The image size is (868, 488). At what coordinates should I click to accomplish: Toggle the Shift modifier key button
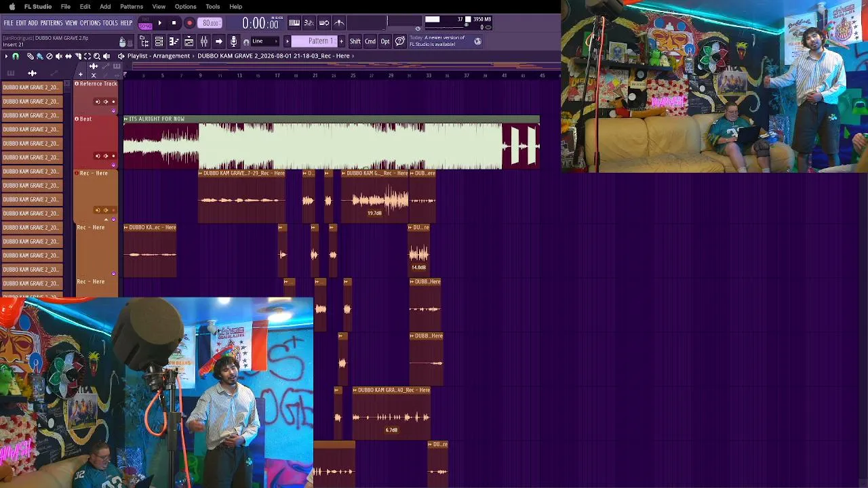355,41
